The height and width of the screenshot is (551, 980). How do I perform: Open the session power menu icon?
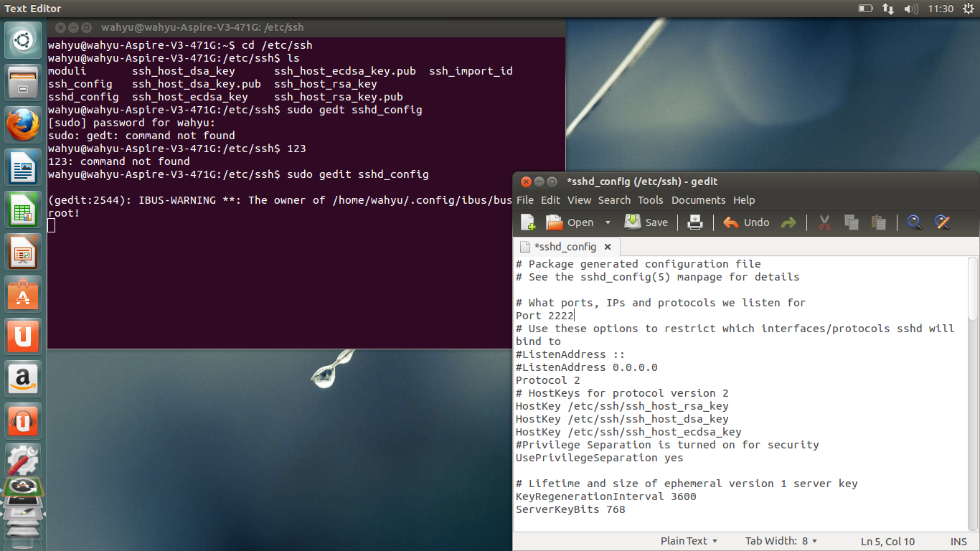point(967,9)
